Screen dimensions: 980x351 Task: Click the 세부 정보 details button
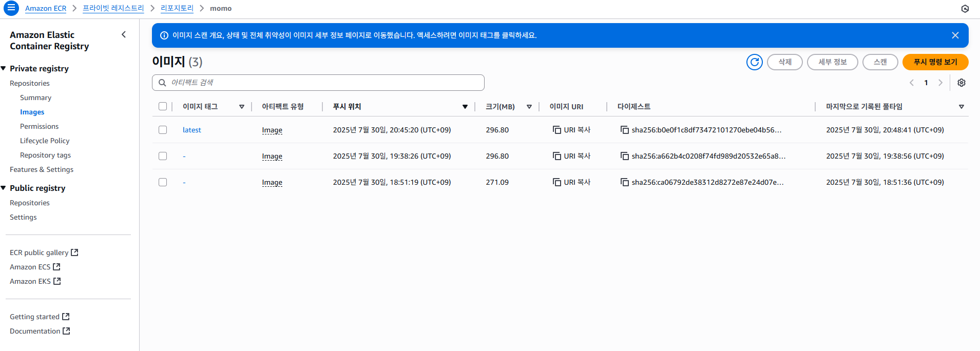pos(832,62)
